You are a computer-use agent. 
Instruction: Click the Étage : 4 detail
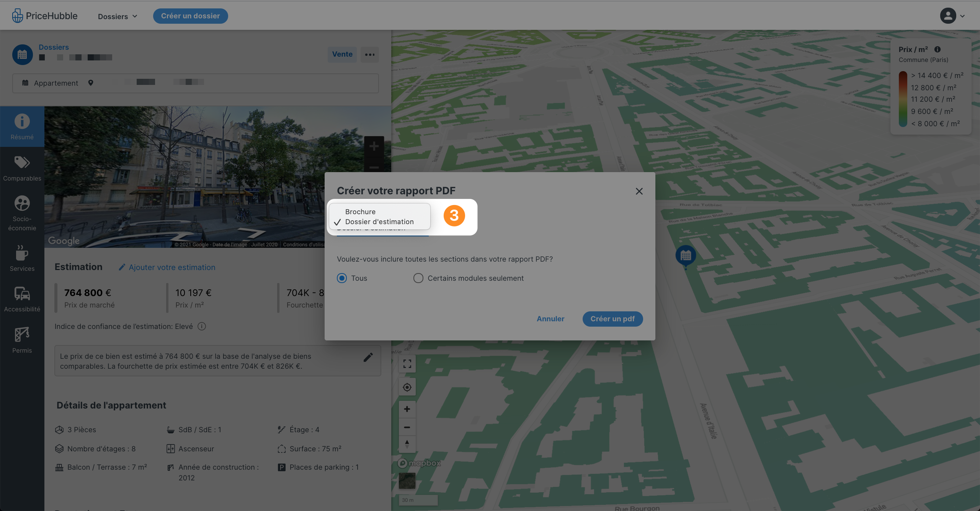[299, 430]
